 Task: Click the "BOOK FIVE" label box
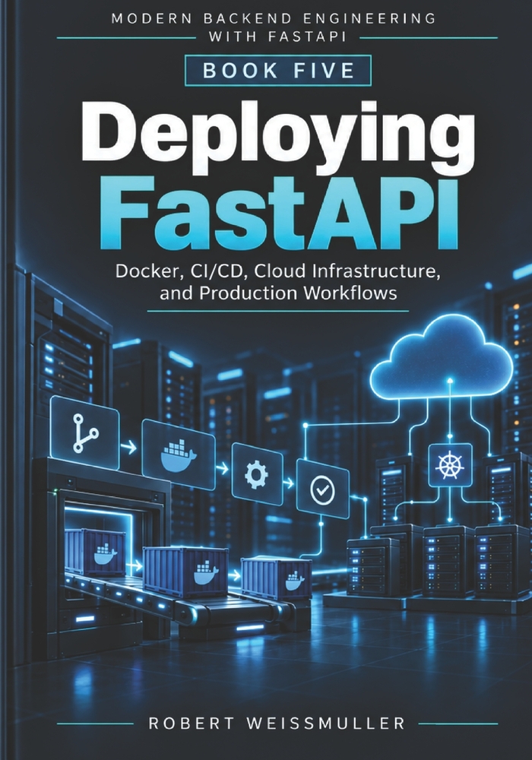pos(278,71)
